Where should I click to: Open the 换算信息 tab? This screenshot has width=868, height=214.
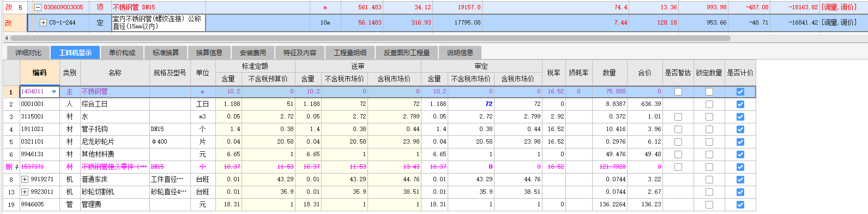coord(209,53)
